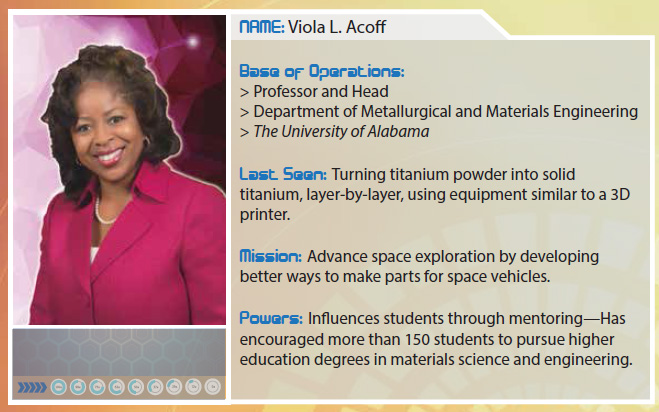Select the last empty circle gauge

[213, 387]
